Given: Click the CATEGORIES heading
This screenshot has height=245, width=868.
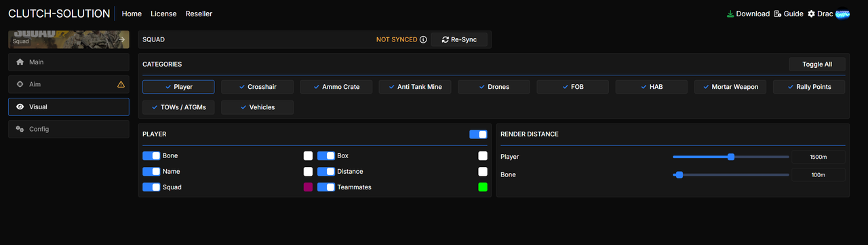Looking at the screenshot, I should pyautogui.click(x=162, y=64).
